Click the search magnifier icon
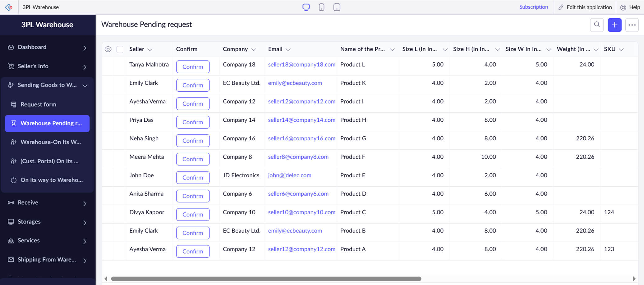Viewport: 644px width, 285px height. tap(596, 25)
